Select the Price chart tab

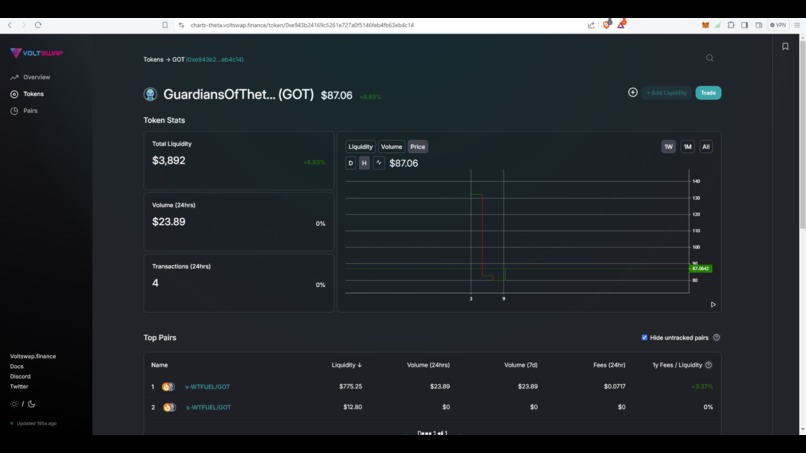pos(417,147)
